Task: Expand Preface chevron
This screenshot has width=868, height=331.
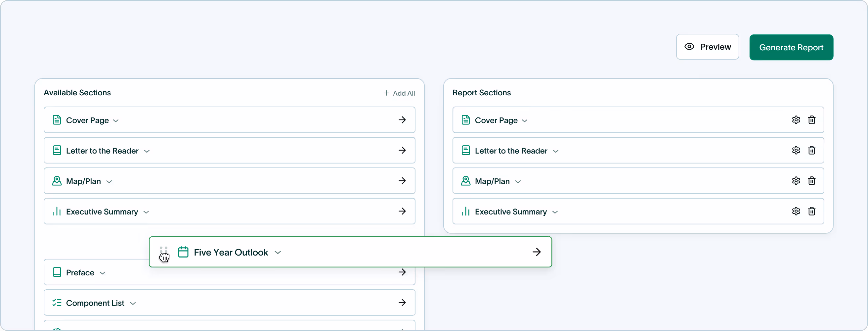Action: pyautogui.click(x=103, y=273)
